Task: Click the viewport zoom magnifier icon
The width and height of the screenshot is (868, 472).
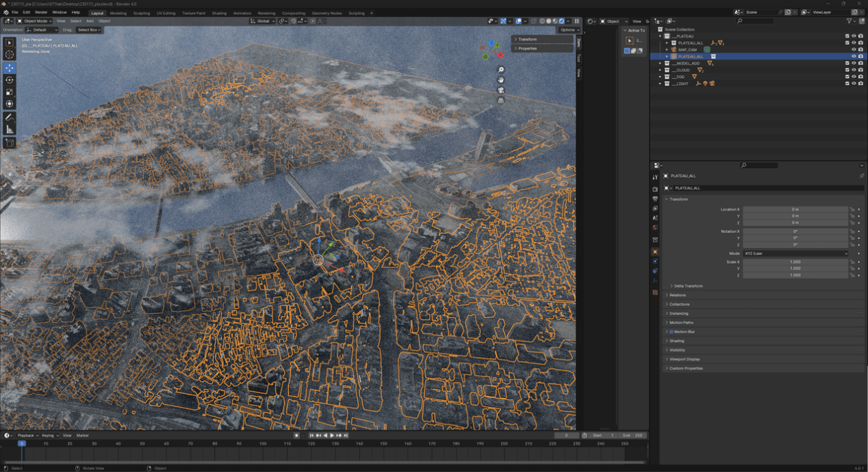Action: (501, 70)
